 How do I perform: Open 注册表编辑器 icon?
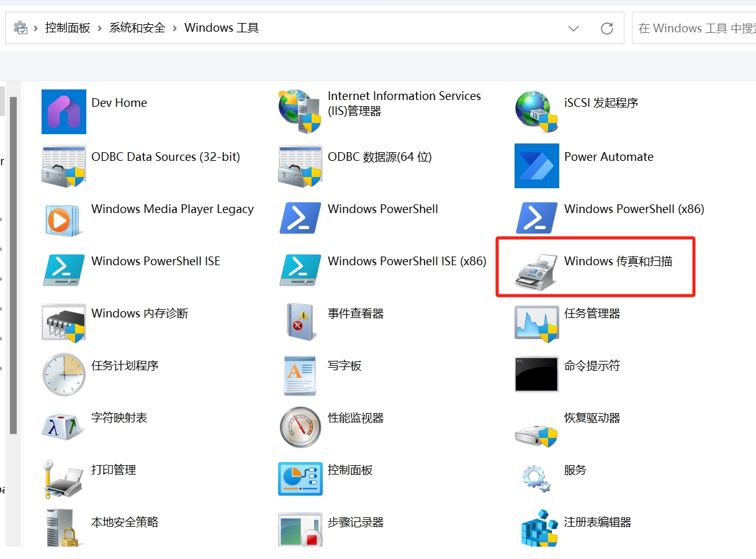click(536, 530)
